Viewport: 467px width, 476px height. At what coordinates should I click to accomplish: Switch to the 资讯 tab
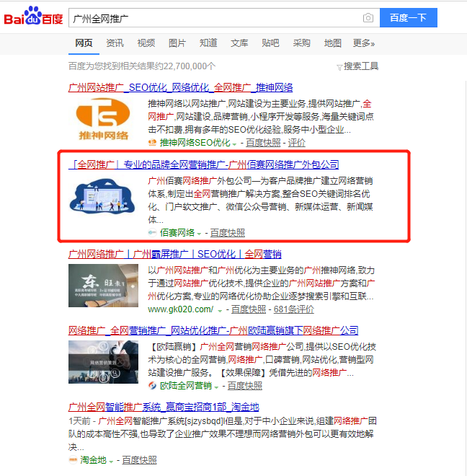[115, 43]
